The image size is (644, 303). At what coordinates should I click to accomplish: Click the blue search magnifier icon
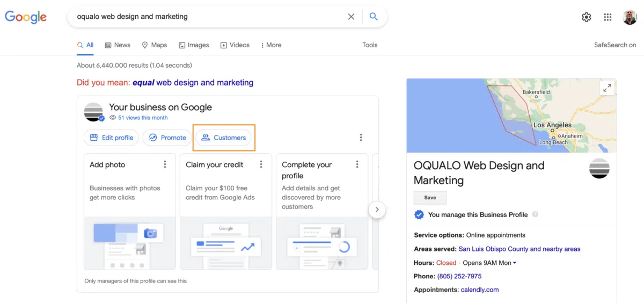click(x=374, y=17)
